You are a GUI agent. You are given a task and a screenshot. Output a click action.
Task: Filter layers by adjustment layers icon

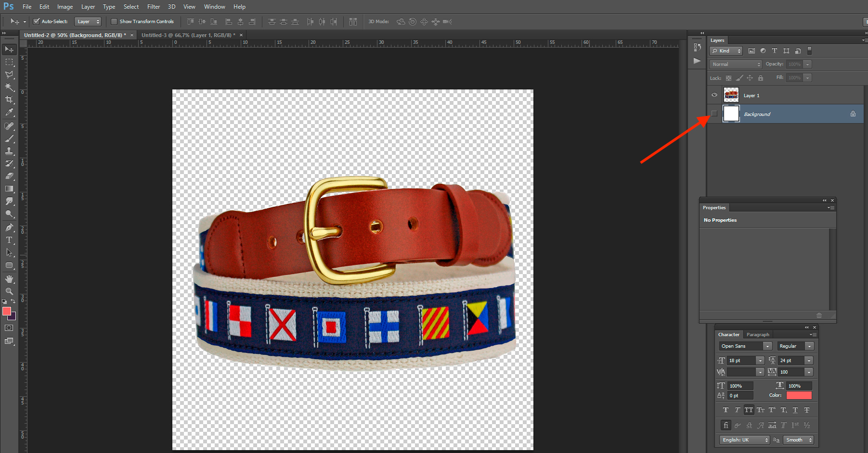tap(763, 50)
